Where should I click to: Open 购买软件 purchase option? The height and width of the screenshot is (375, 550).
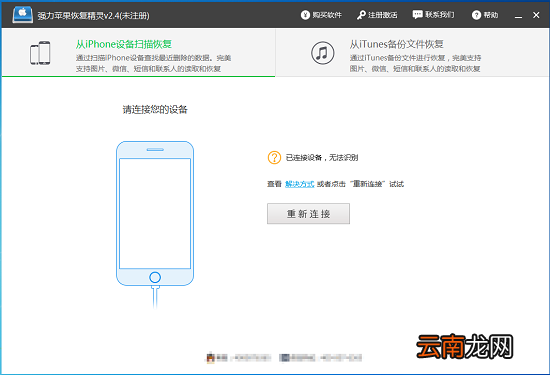point(321,15)
